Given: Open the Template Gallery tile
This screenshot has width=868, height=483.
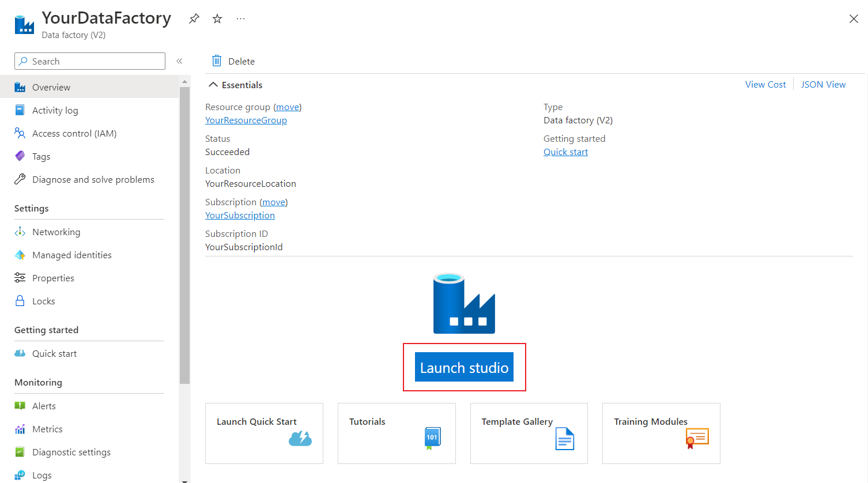Looking at the screenshot, I should pyautogui.click(x=528, y=433).
